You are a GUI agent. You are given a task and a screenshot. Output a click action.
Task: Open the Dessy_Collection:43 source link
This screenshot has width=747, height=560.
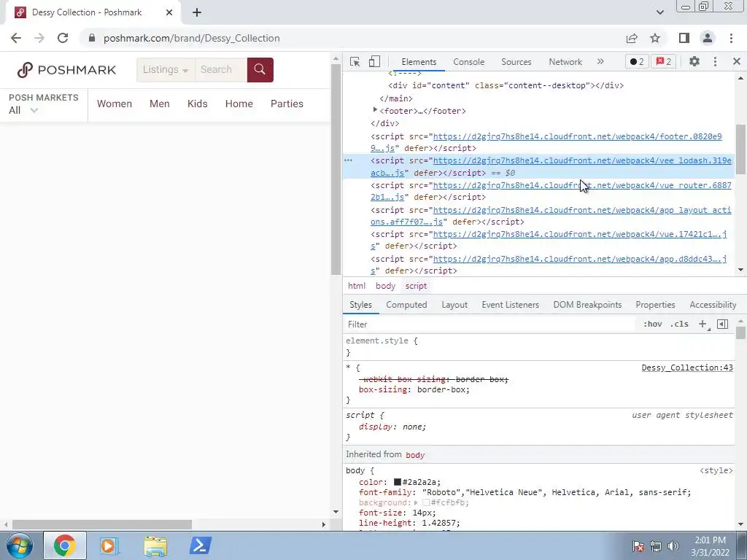(687, 367)
